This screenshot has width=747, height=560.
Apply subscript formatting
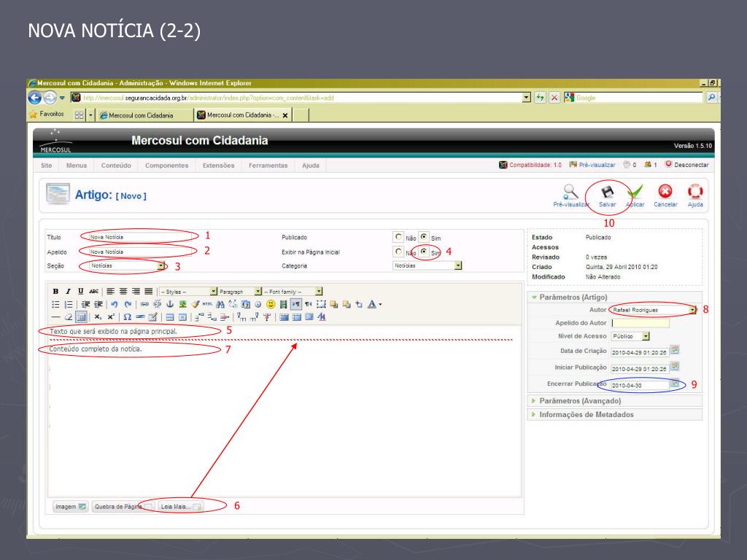[x=98, y=317]
